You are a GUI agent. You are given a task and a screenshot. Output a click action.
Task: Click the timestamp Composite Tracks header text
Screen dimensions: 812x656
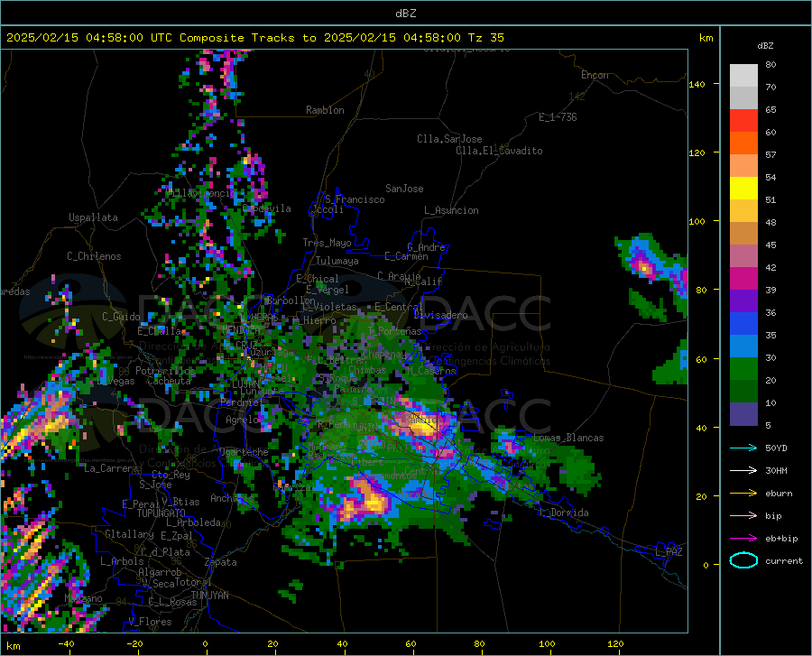pyautogui.click(x=254, y=38)
